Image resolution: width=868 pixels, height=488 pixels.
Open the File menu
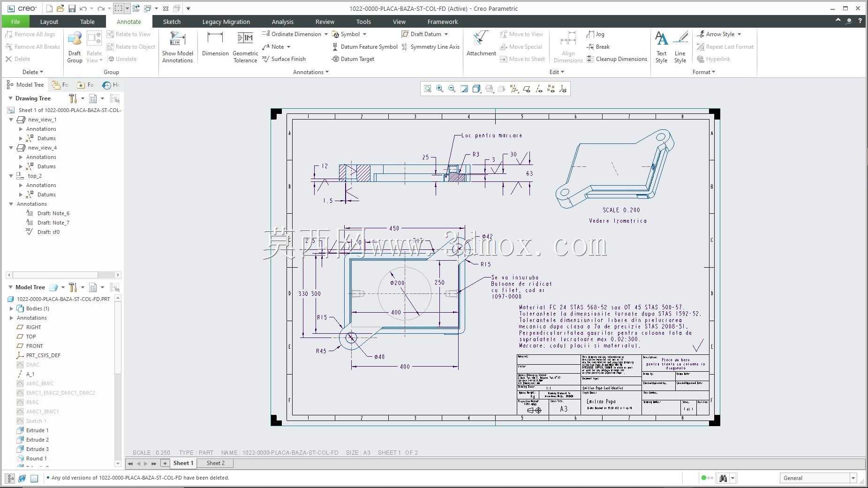click(x=15, y=22)
